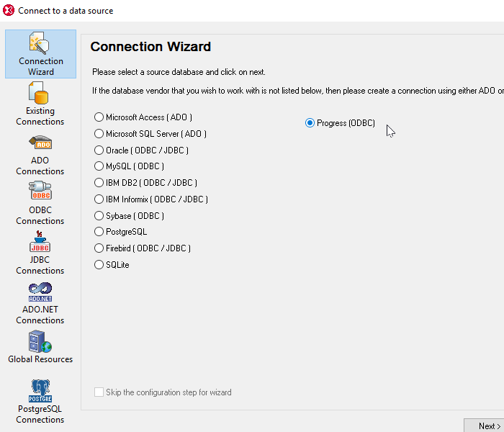Click the app icon in title bar
The image size is (504, 432).
(9, 11)
